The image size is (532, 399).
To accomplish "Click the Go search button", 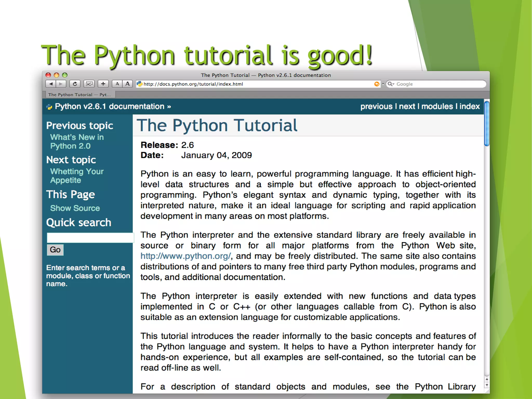I will pyautogui.click(x=55, y=250).
